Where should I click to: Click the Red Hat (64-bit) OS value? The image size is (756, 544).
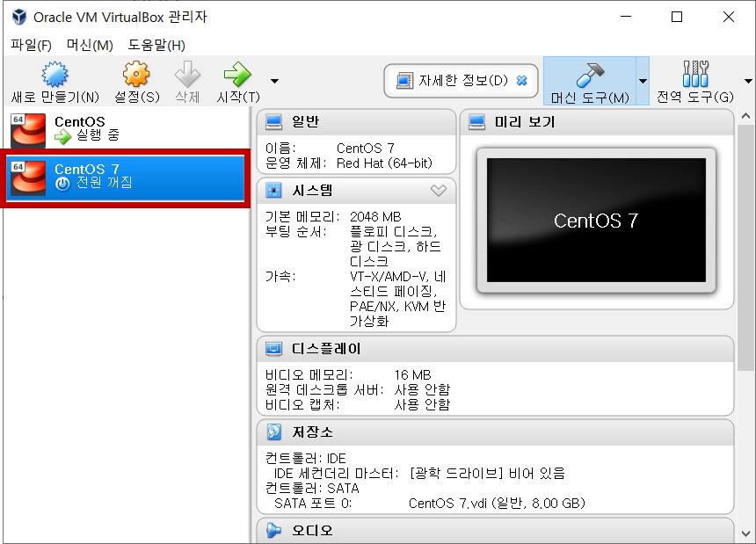[384, 163]
